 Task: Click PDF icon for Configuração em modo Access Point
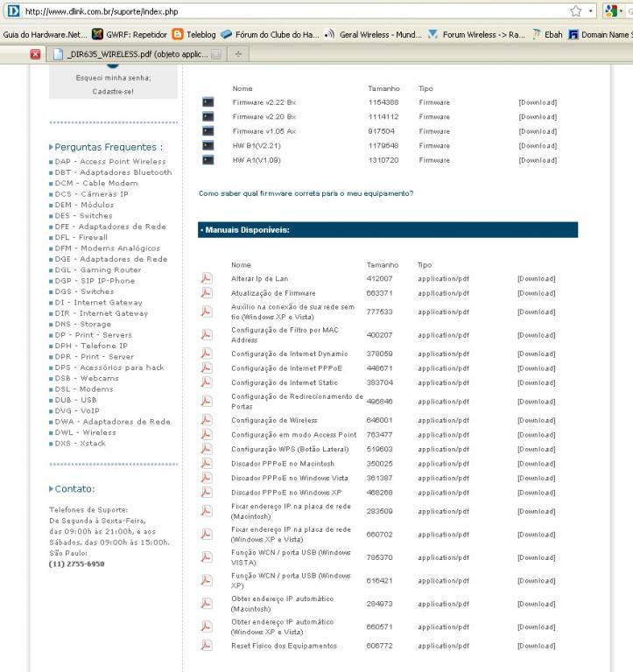207,435
